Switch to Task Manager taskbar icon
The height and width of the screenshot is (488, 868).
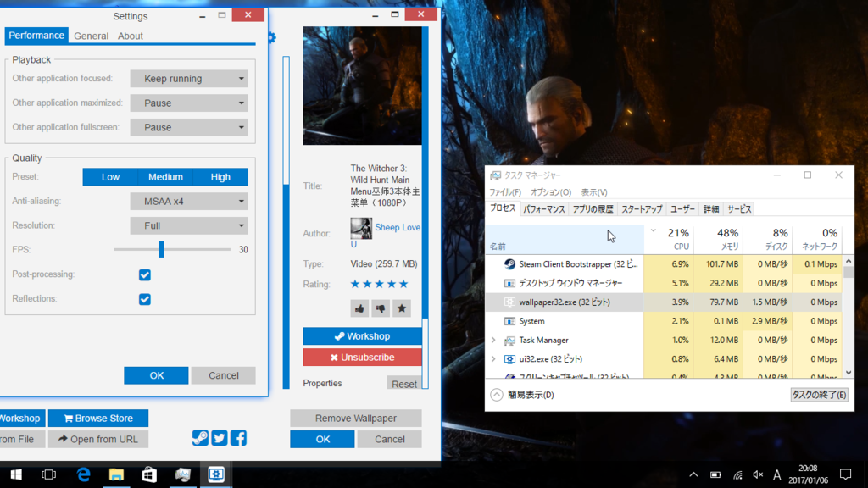tap(183, 474)
